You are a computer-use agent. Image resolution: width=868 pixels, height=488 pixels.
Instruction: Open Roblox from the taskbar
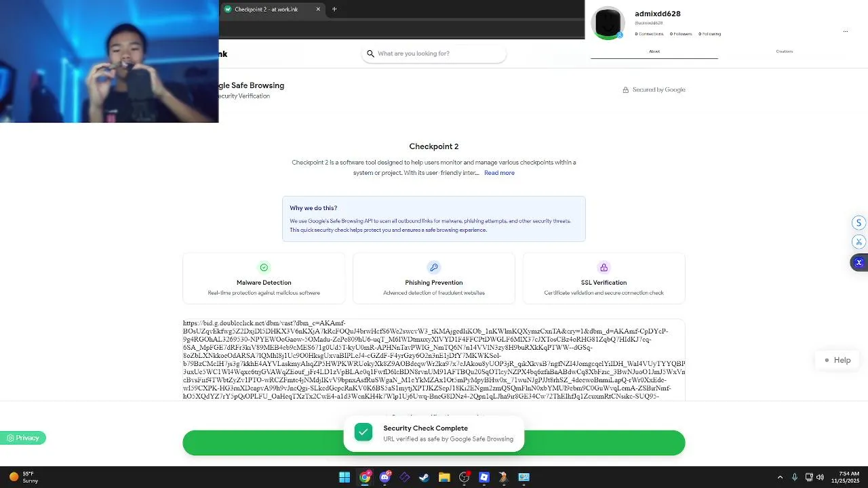click(x=484, y=477)
